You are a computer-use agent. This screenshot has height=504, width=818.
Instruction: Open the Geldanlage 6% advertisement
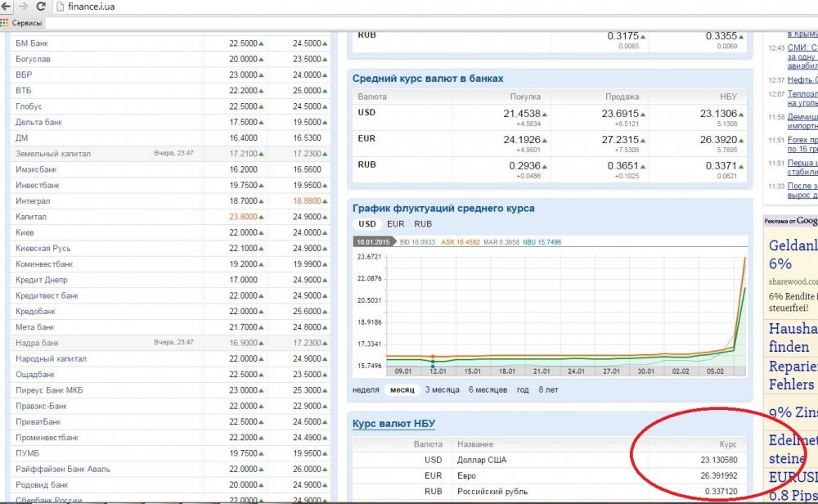tap(792, 254)
